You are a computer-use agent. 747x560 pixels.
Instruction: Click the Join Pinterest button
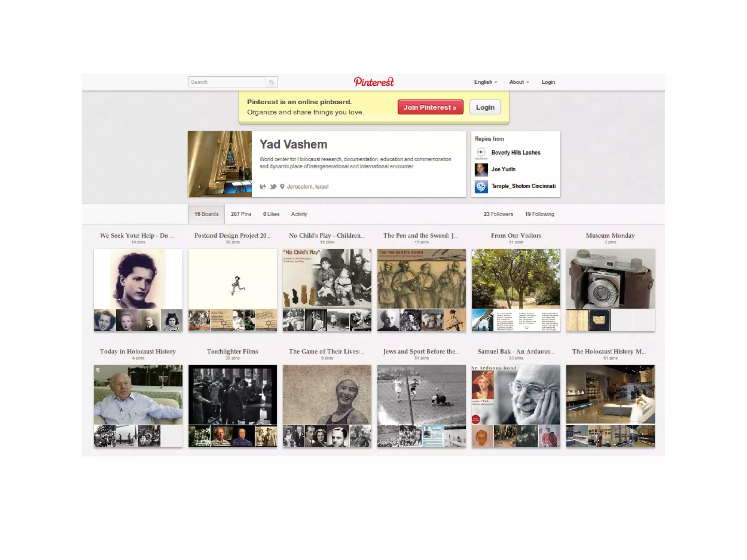(x=430, y=107)
